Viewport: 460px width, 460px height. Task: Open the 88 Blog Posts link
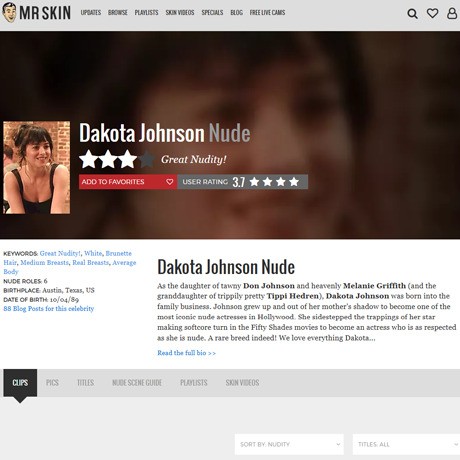tap(49, 309)
